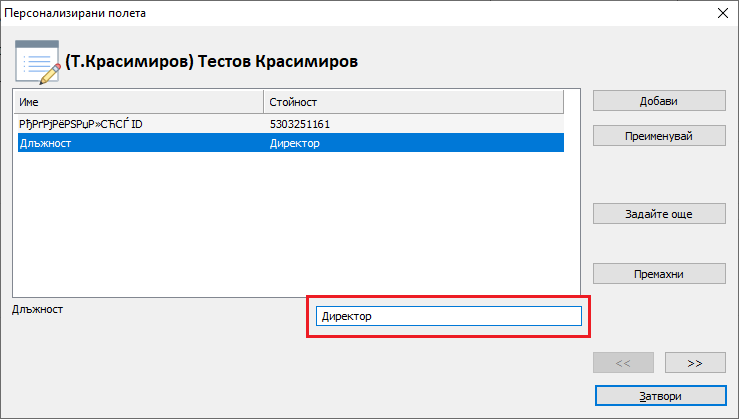This screenshot has height=419, width=739.
Task: Click the Добави button
Action: (658, 101)
